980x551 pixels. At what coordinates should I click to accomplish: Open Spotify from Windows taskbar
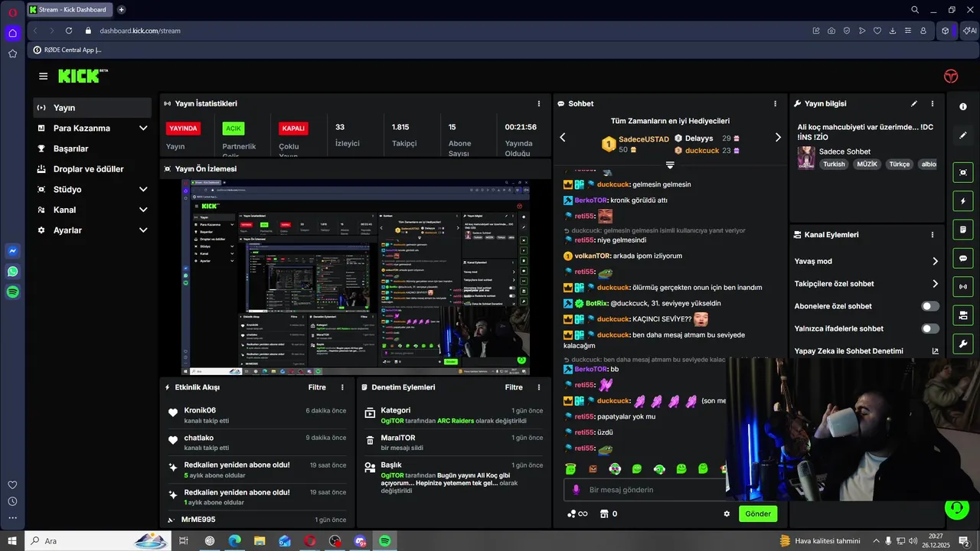point(385,541)
